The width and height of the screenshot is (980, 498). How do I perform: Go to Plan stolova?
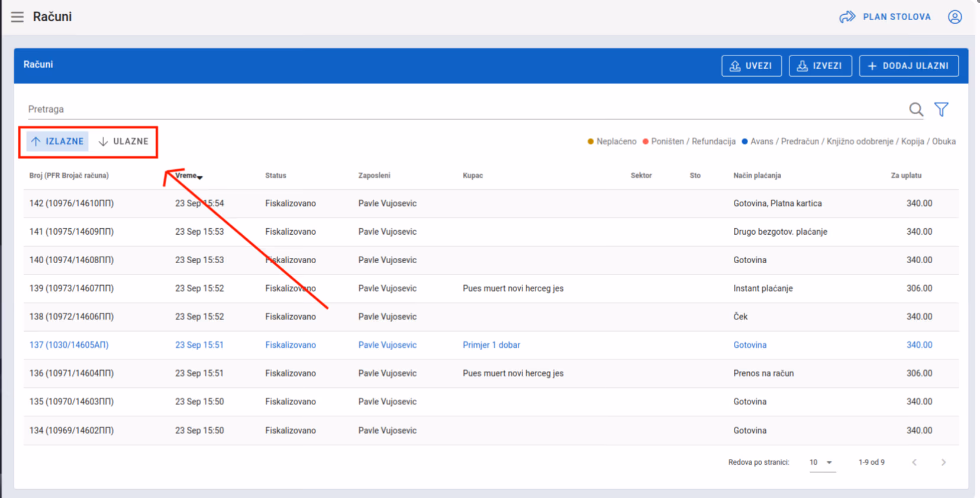[x=885, y=17]
